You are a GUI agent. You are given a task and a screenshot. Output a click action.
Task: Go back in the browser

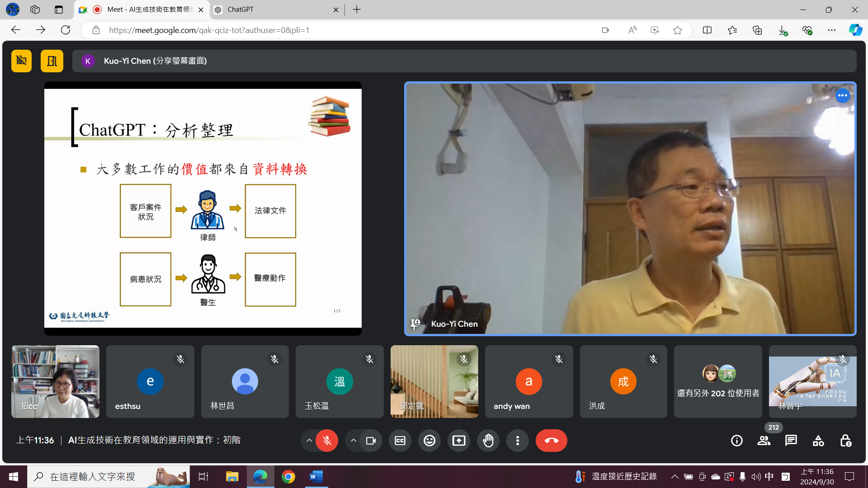point(16,30)
